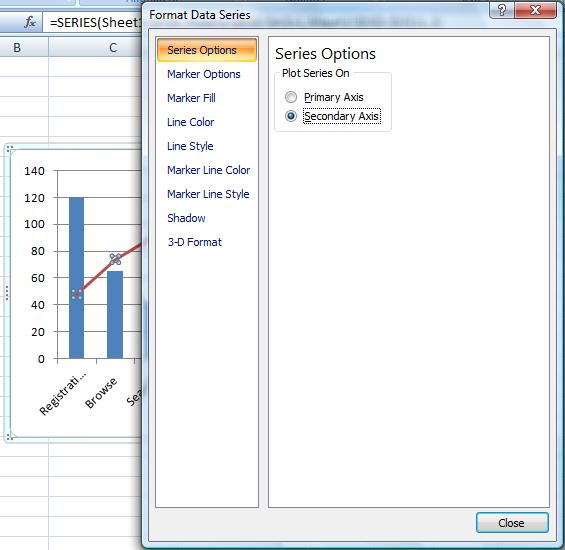565x550 pixels.
Task: Open the Line Style category
Action: 190,146
